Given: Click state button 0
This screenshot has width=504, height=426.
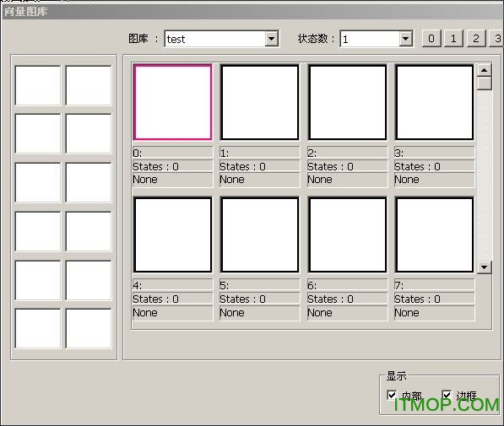Looking at the screenshot, I should pyautogui.click(x=431, y=39).
